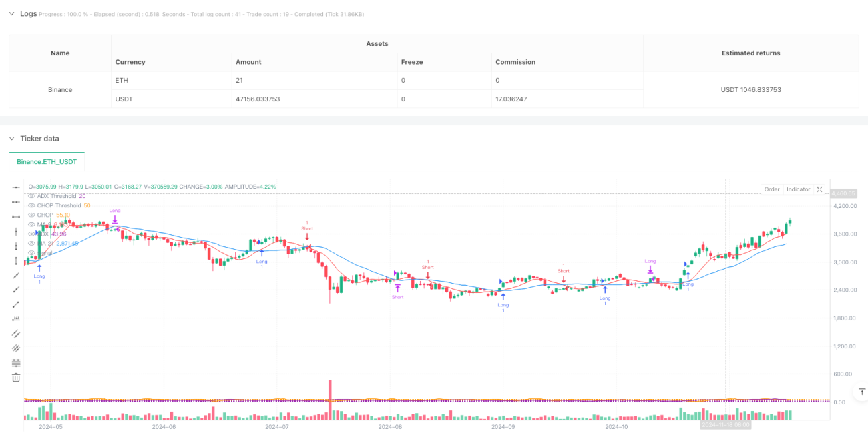Select the Binance.ETH_USDT tab
The height and width of the screenshot is (433, 868).
47,162
